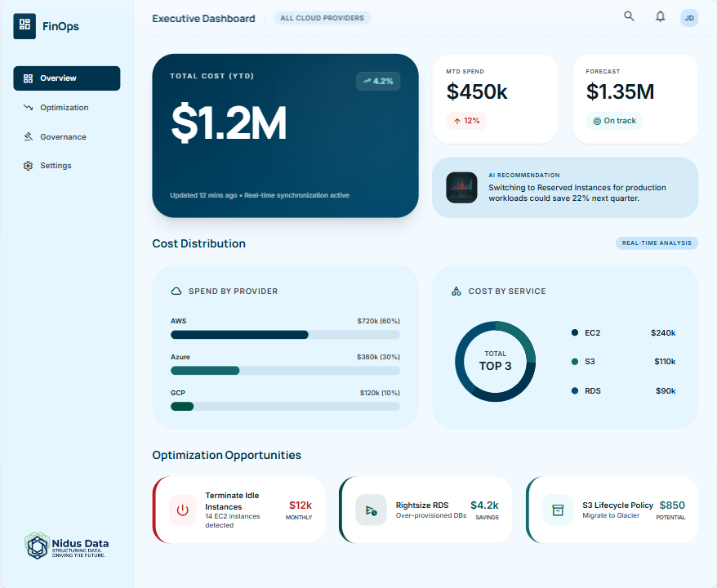The height and width of the screenshot is (588, 717).
Task: Go to the Overview menu item
Action: (x=67, y=78)
